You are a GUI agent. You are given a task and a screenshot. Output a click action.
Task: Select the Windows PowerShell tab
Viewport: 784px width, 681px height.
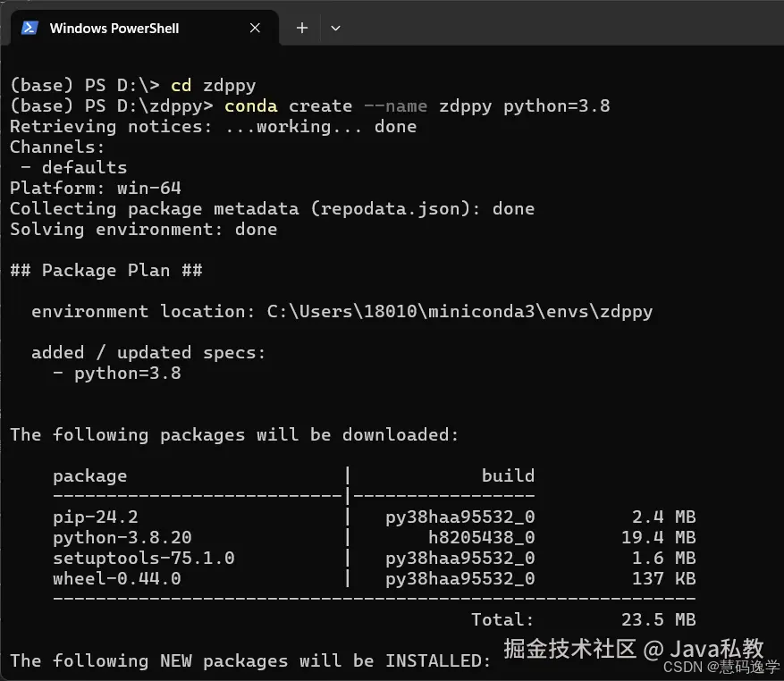coord(145,28)
